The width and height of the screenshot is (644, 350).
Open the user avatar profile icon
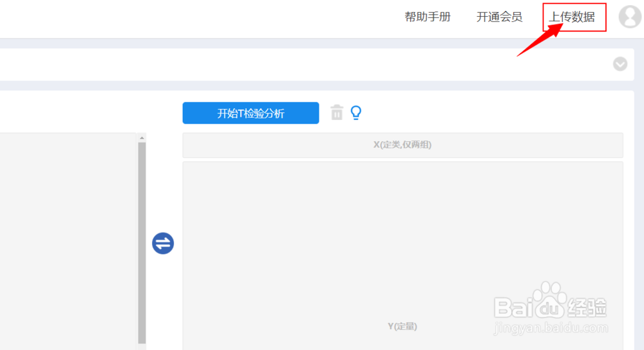[630, 17]
